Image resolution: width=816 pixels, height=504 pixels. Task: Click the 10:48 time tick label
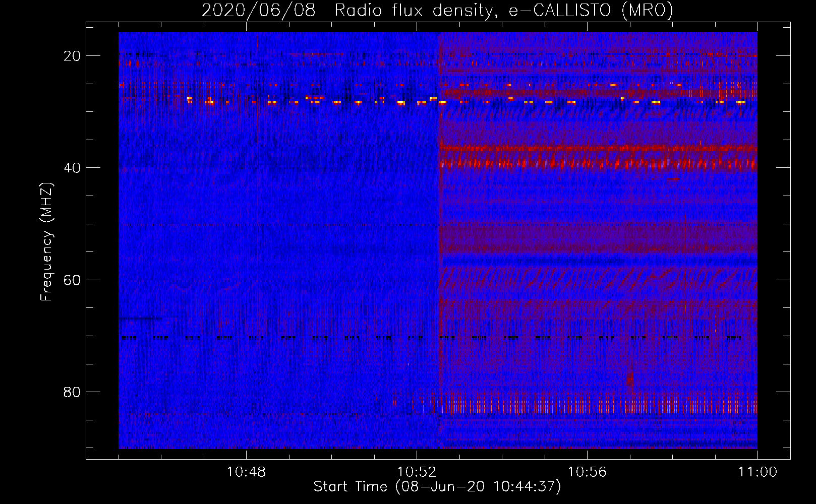click(x=246, y=472)
